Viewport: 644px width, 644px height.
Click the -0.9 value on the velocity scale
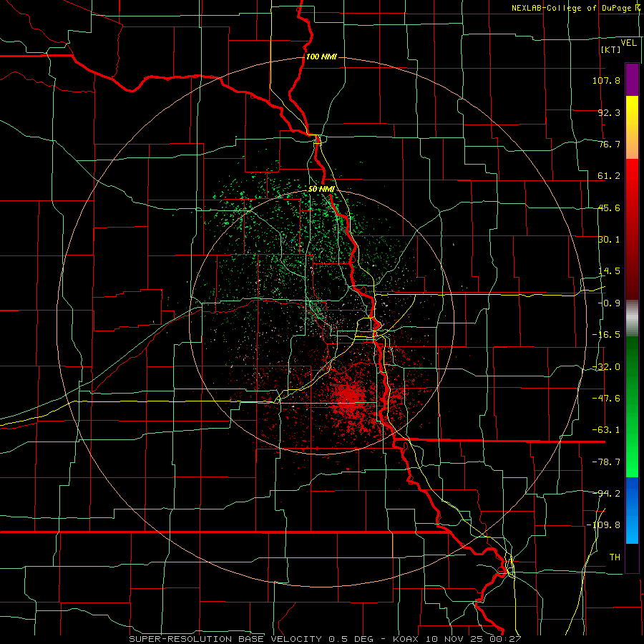[x=609, y=303]
